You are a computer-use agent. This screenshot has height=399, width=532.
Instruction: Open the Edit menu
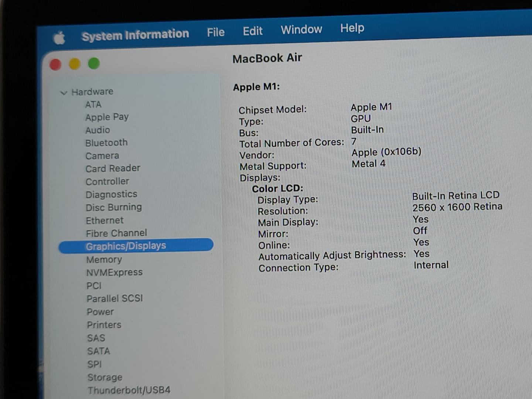[253, 31]
